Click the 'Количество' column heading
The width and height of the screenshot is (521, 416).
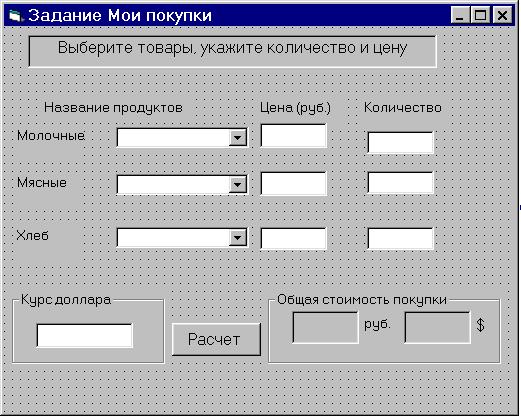click(403, 108)
